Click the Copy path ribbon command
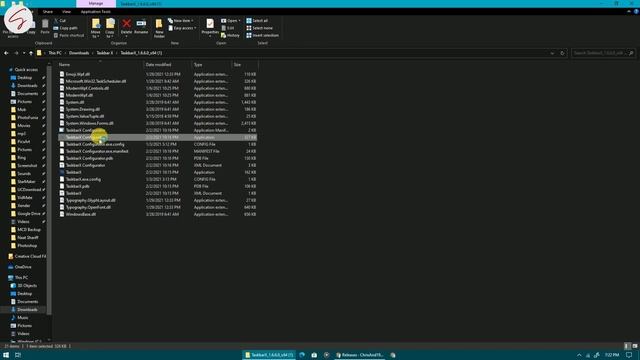 tap(65, 28)
